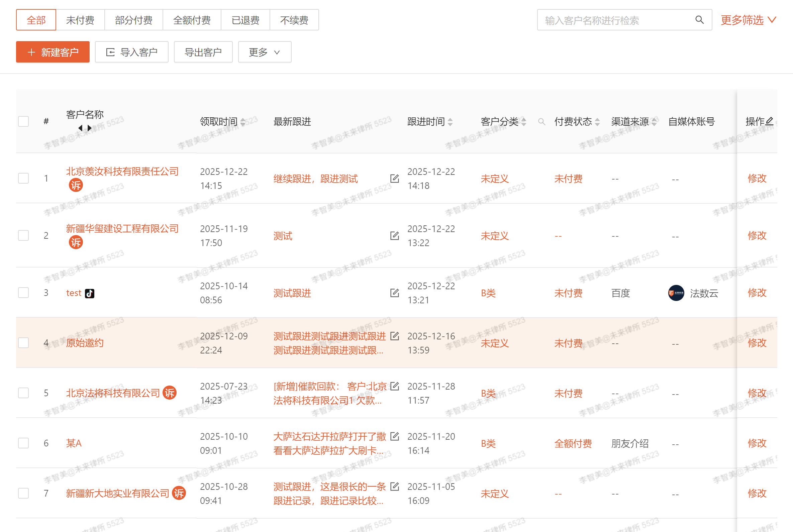The image size is (793, 532).
Task: Click the 诉 badge under 北京羡汝科技有限责任公司
Action: pos(76,186)
